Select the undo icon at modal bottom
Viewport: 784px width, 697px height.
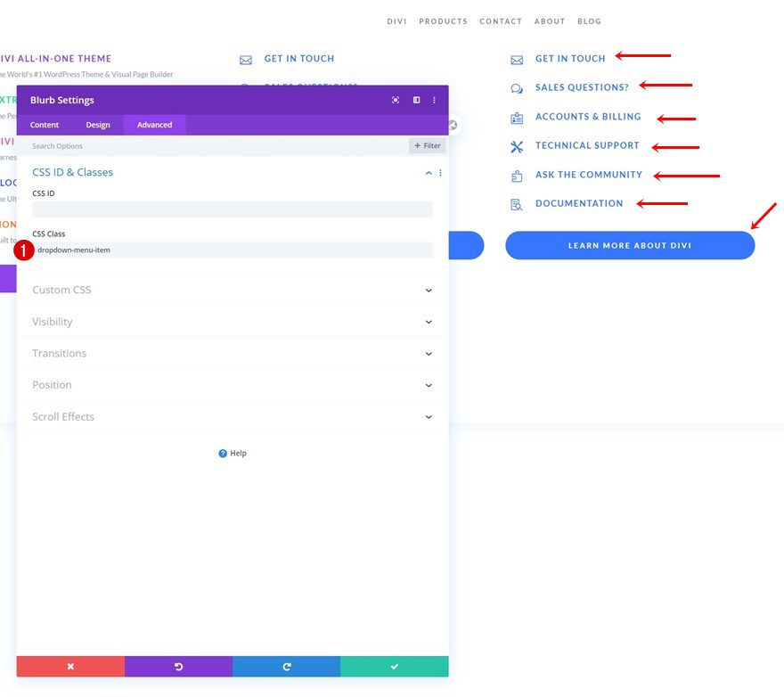[178, 666]
